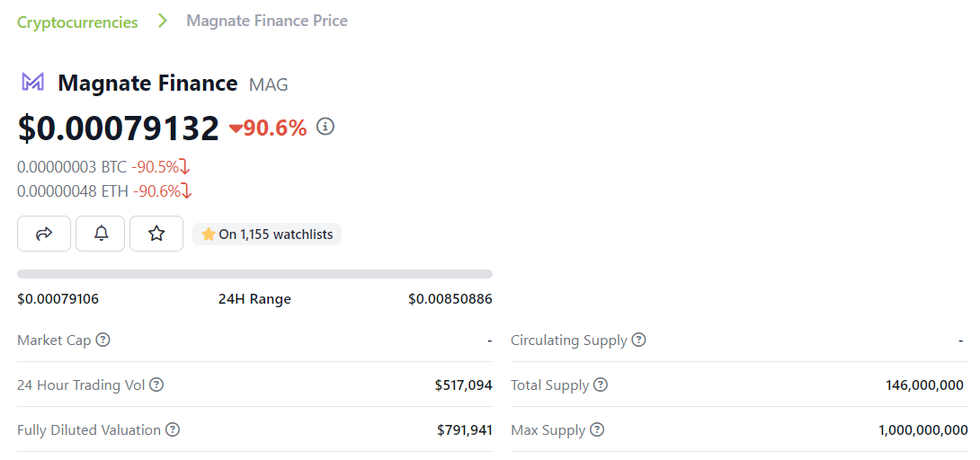Click the MAG ticker symbol
980x460 pixels.
(269, 84)
